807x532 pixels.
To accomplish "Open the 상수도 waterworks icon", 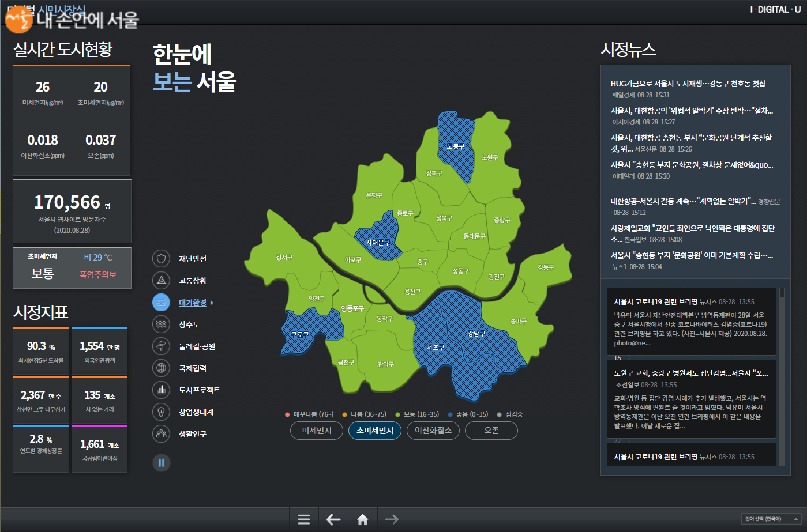I will pos(162,325).
